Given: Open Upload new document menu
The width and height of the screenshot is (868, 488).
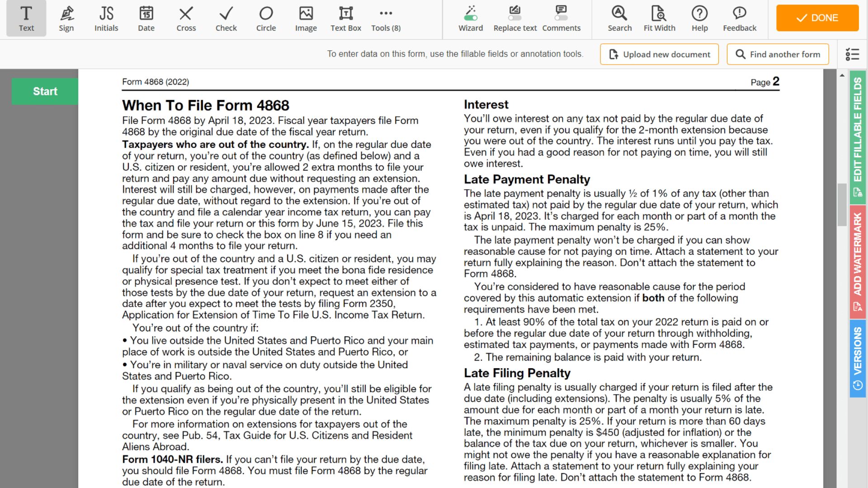Looking at the screenshot, I should pos(660,54).
